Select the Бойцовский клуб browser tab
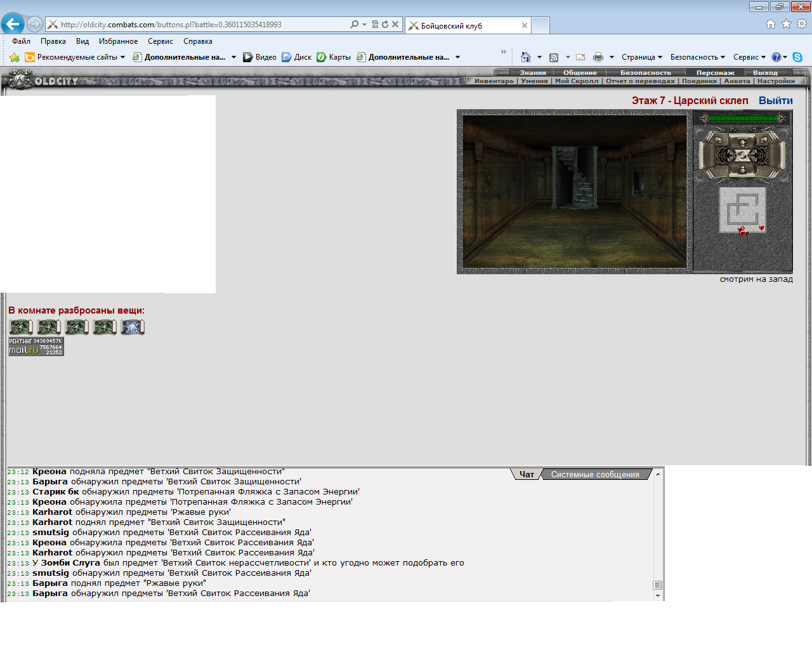 (468, 25)
